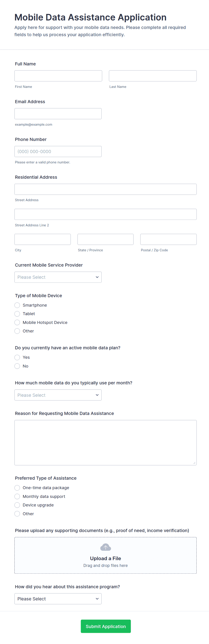Click the Email Address field
Viewport: 209px width, 644px height.
[58, 114]
